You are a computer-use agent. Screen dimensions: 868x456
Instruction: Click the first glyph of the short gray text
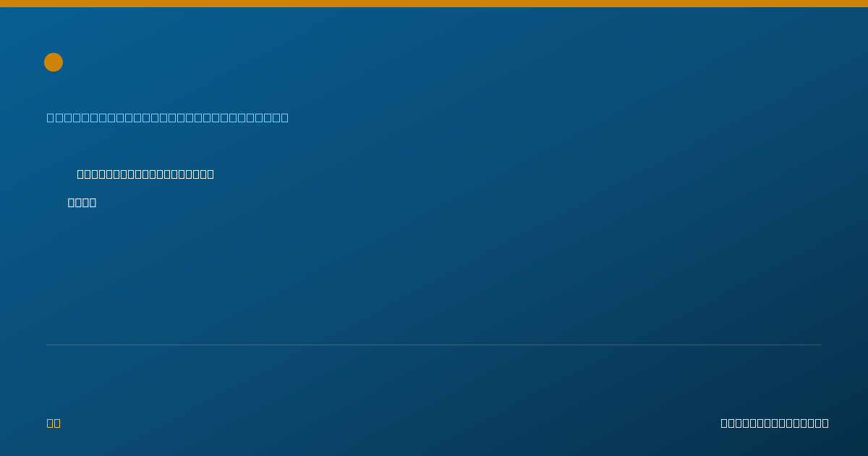coord(71,203)
